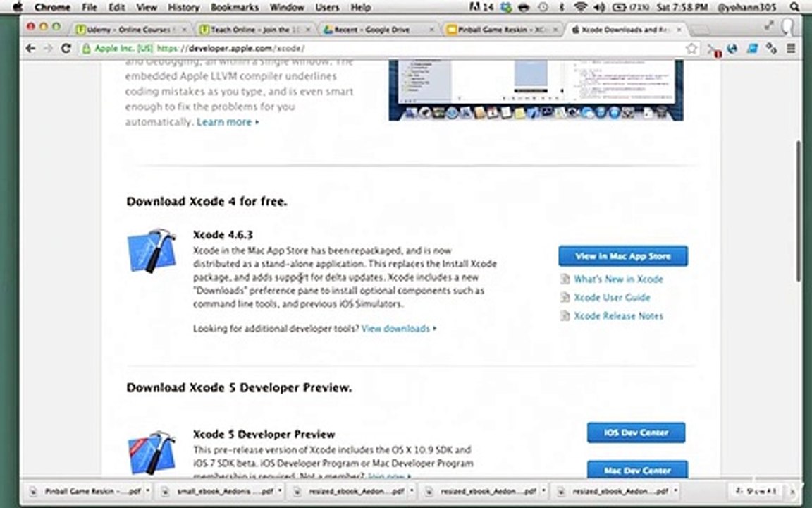Open the Window menu

pyautogui.click(x=287, y=7)
